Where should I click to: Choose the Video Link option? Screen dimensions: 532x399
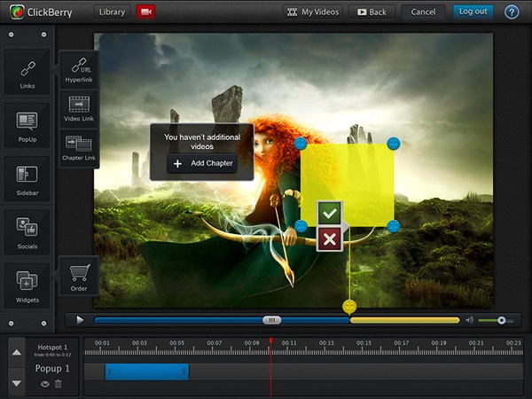pos(79,109)
